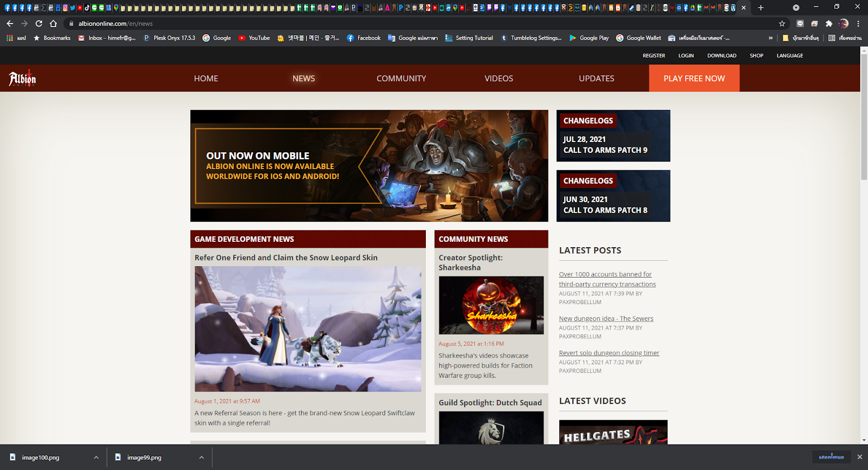Open the Gmail Inbox bookmark
The height and width of the screenshot is (470, 868).
(107, 38)
